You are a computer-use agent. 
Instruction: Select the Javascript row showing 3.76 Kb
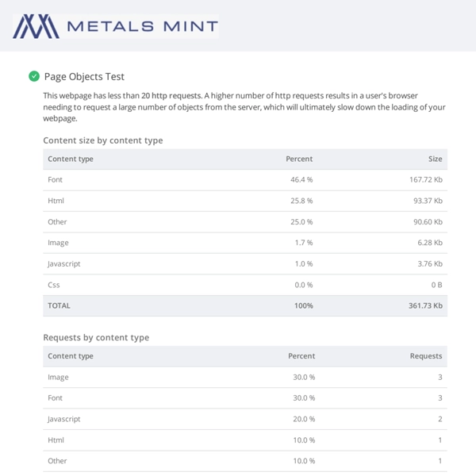pos(244,264)
